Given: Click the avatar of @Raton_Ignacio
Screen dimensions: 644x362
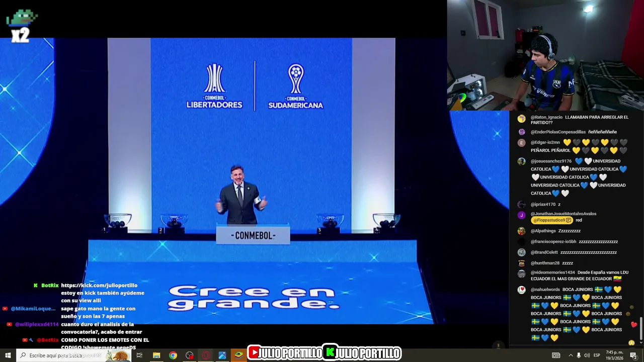Looking at the screenshot, I should coord(522,119).
